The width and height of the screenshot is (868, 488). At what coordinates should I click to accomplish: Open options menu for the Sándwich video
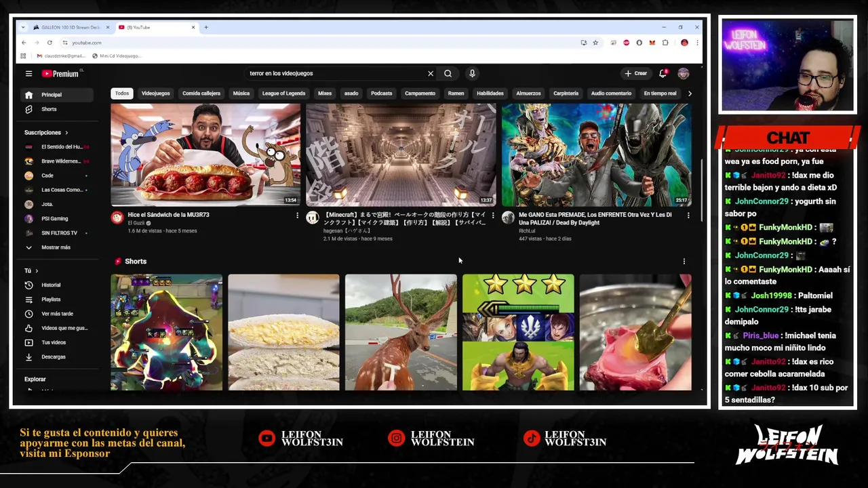pos(297,216)
